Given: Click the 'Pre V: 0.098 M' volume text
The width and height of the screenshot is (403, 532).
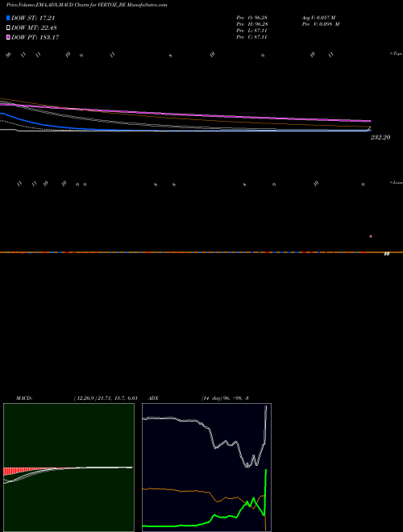Looking at the screenshot, I should pos(321,24).
